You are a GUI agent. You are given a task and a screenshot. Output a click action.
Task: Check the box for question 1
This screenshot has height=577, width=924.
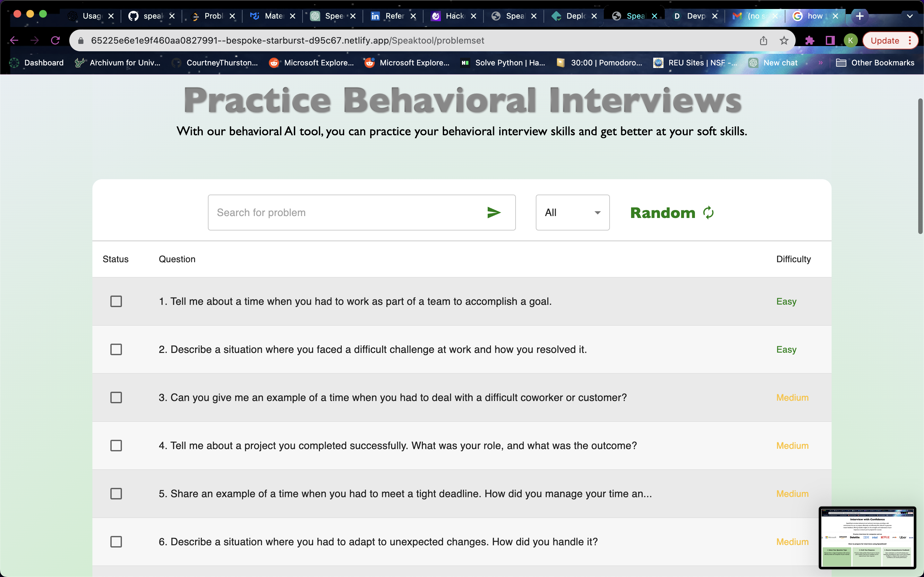point(116,301)
